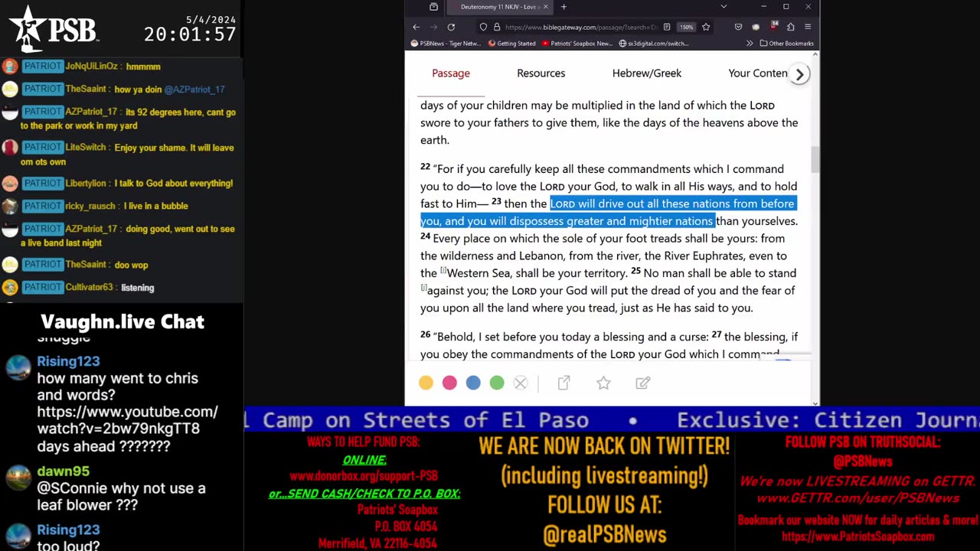Favorite the verse with star outline icon
This screenshot has width=980, height=551.
point(603,383)
